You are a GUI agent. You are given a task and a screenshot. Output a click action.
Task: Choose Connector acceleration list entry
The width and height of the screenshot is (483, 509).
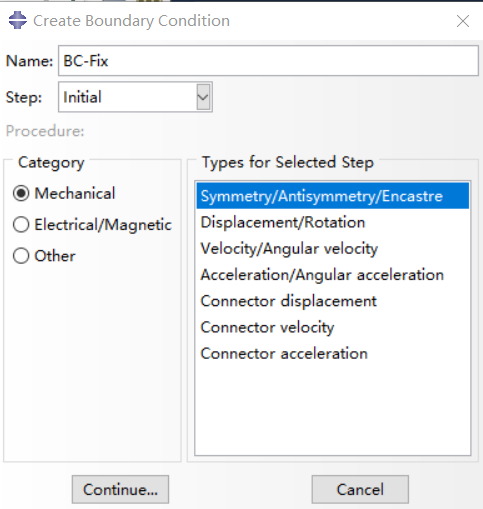[333, 354]
